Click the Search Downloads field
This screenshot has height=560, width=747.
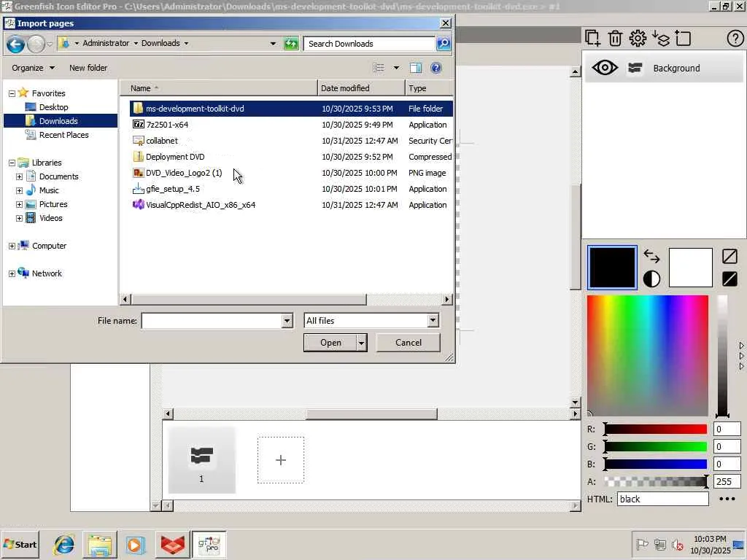[369, 43]
